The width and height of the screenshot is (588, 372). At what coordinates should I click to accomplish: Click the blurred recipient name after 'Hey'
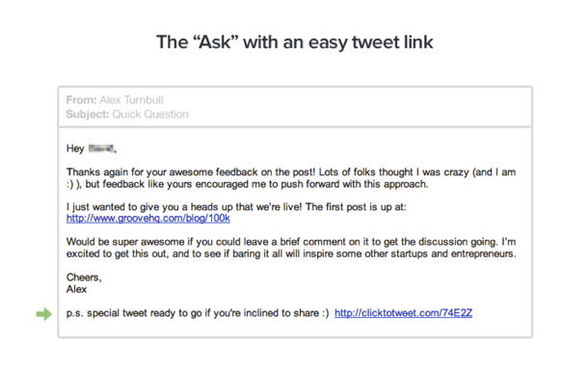(101, 148)
